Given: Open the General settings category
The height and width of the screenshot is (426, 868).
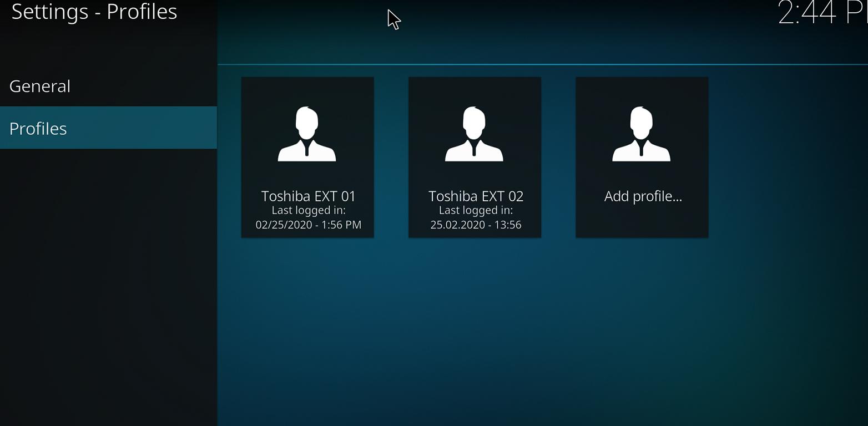Looking at the screenshot, I should coord(108,86).
